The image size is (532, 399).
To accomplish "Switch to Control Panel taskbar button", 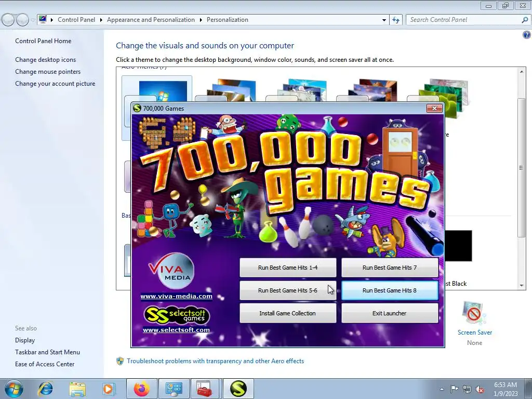I will (x=174, y=389).
